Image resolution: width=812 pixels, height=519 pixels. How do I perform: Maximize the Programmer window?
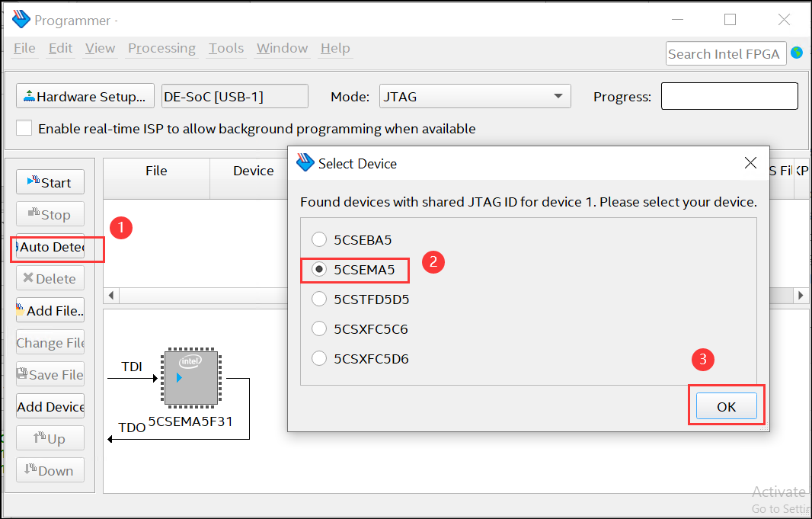point(730,20)
